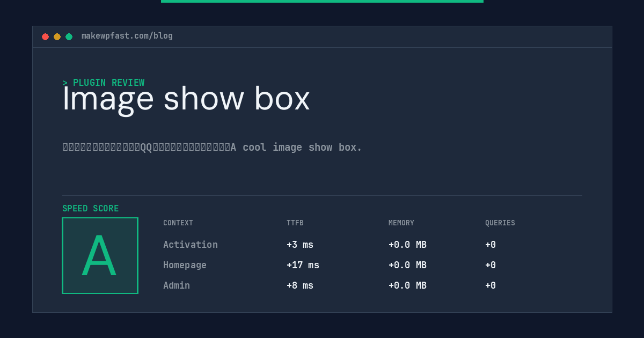Click the Admin queries '+0' value

[x=491, y=285]
